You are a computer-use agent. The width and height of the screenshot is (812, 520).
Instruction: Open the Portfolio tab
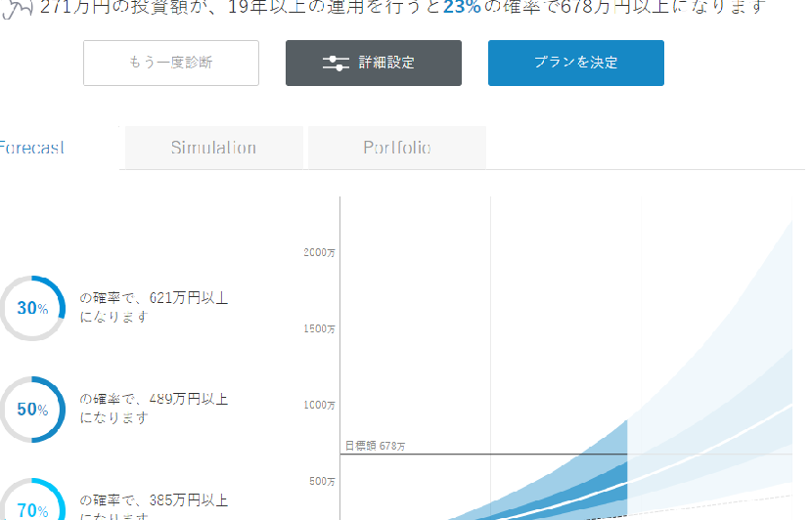click(397, 148)
